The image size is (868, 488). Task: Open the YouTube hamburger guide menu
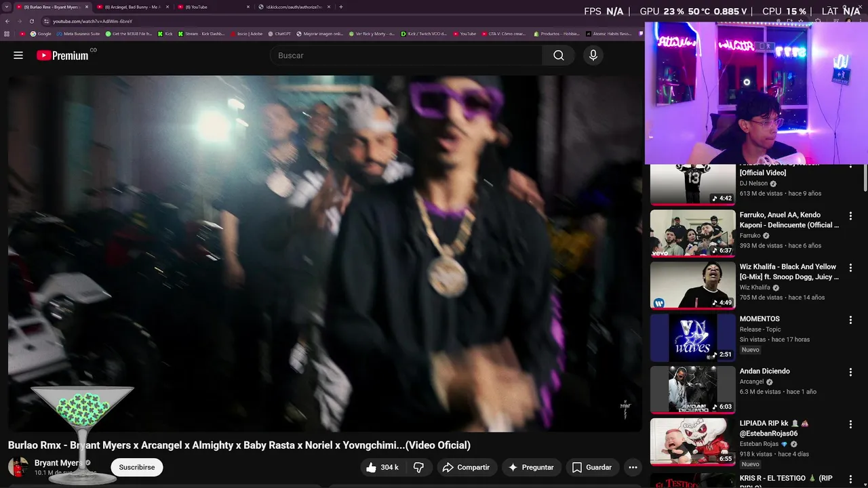coord(18,56)
